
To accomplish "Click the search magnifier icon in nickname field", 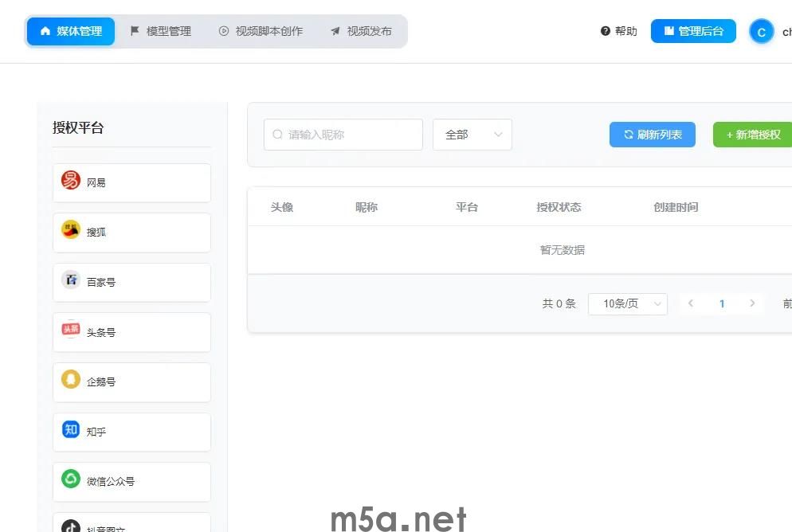I will [277, 135].
